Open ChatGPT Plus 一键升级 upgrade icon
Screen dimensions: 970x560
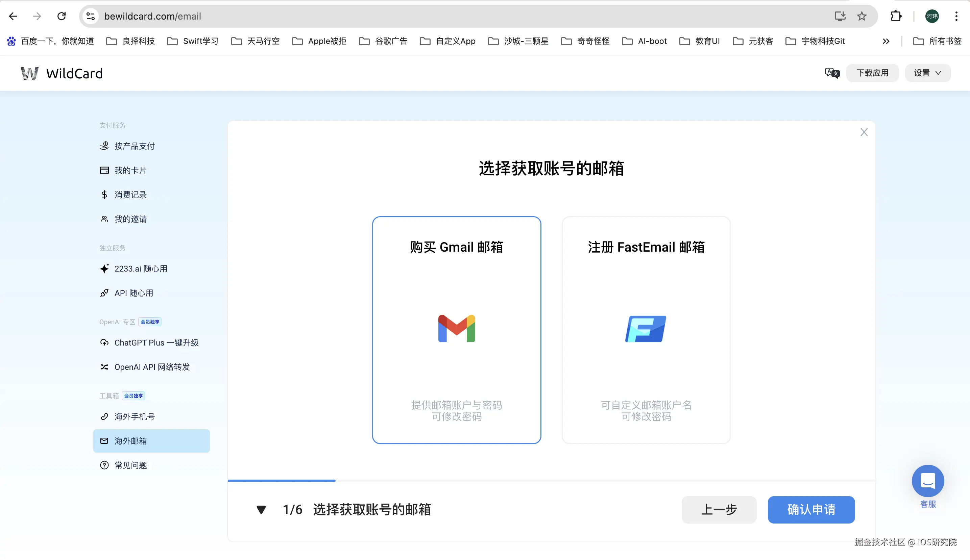click(x=104, y=342)
